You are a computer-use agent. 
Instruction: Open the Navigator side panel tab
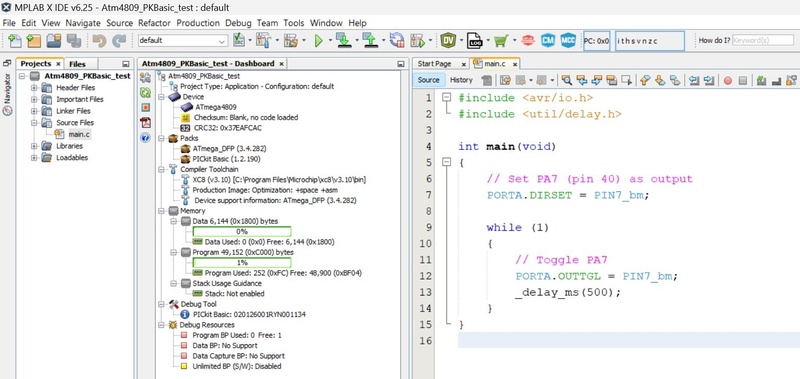(8, 95)
